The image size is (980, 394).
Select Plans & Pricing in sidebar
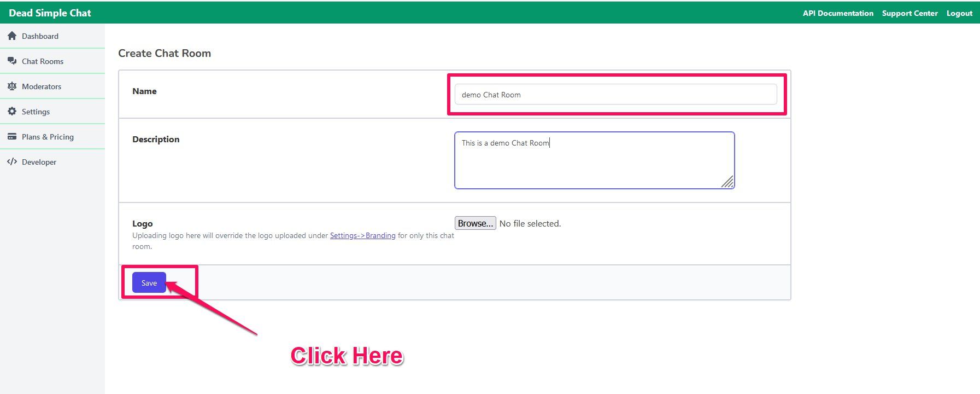(x=52, y=137)
